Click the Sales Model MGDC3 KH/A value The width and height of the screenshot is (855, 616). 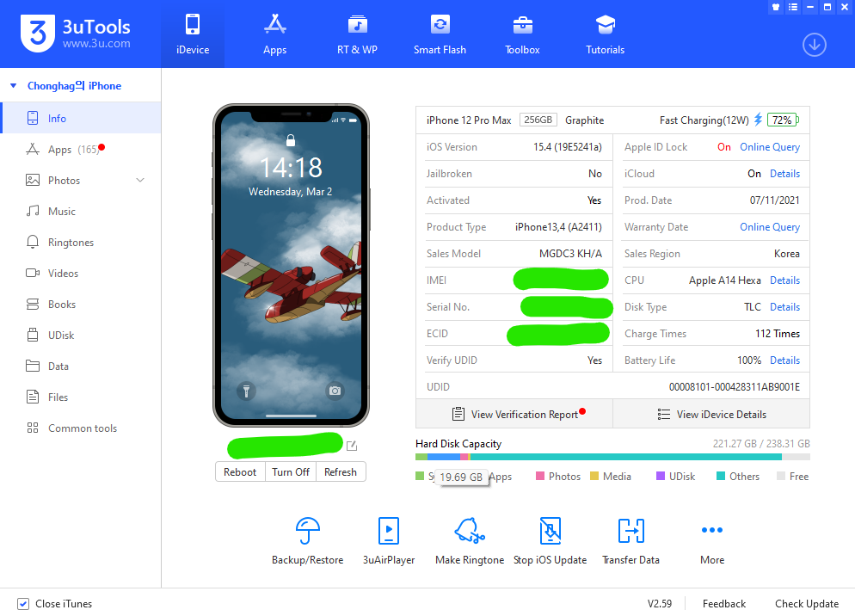(570, 254)
